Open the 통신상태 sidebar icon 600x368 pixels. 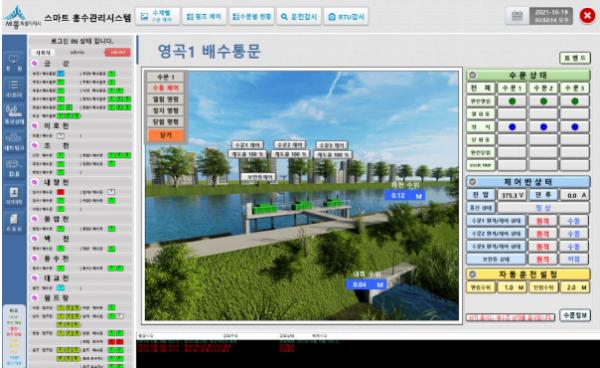coord(14,114)
